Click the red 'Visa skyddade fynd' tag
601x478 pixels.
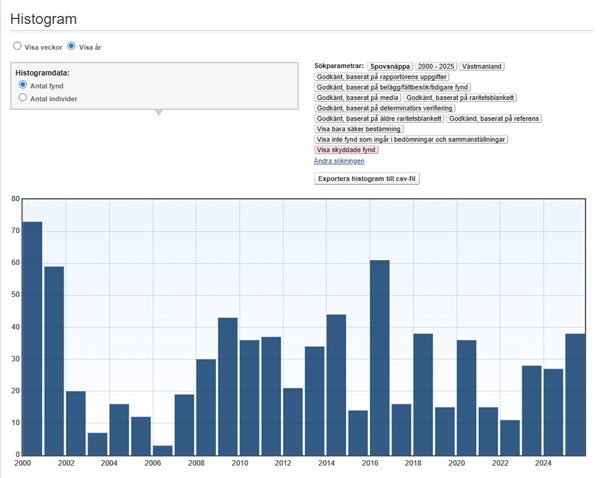346,150
